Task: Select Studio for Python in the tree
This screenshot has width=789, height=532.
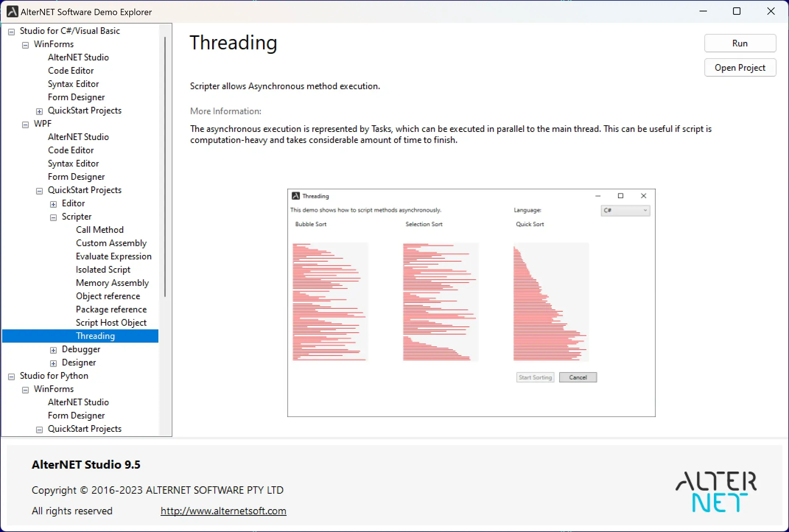Action: pyautogui.click(x=54, y=375)
